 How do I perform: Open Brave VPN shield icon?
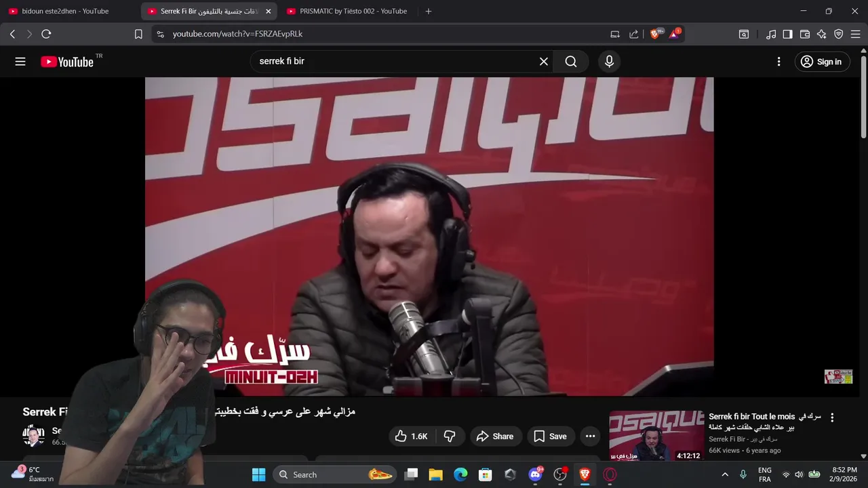tap(839, 34)
